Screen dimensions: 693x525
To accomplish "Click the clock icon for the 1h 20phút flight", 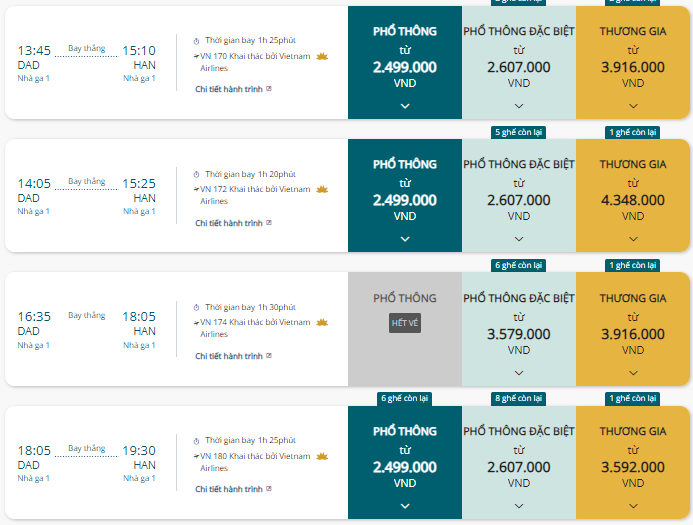I will [196, 175].
